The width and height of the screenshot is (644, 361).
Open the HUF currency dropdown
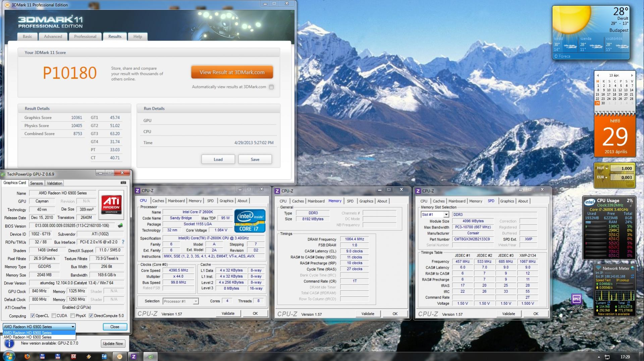coord(602,168)
